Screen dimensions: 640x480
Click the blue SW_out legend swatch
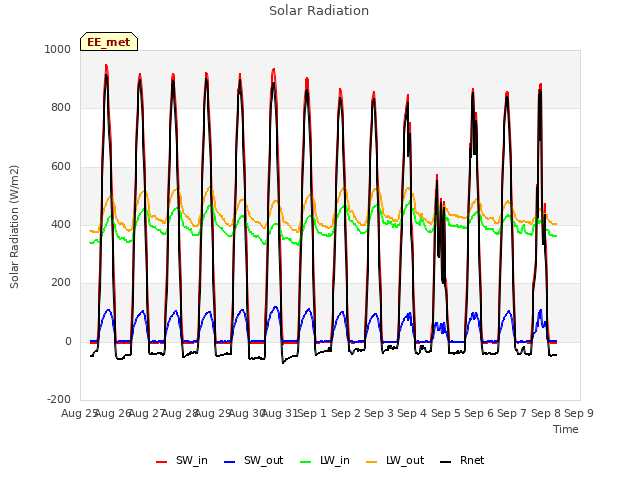[230, 462]
